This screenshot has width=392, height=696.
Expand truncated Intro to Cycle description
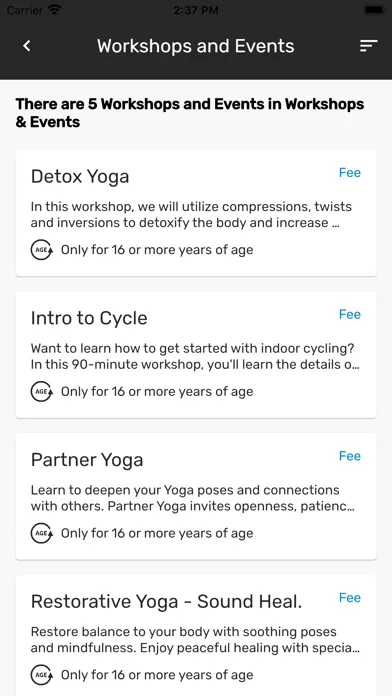(x=195, y=356)
